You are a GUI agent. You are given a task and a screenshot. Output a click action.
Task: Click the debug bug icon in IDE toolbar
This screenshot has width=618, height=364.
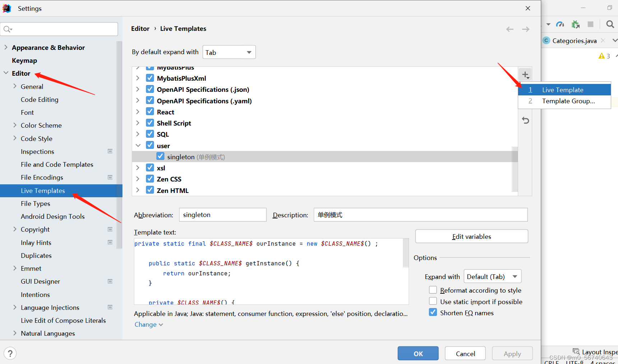[x=576, y=24]
